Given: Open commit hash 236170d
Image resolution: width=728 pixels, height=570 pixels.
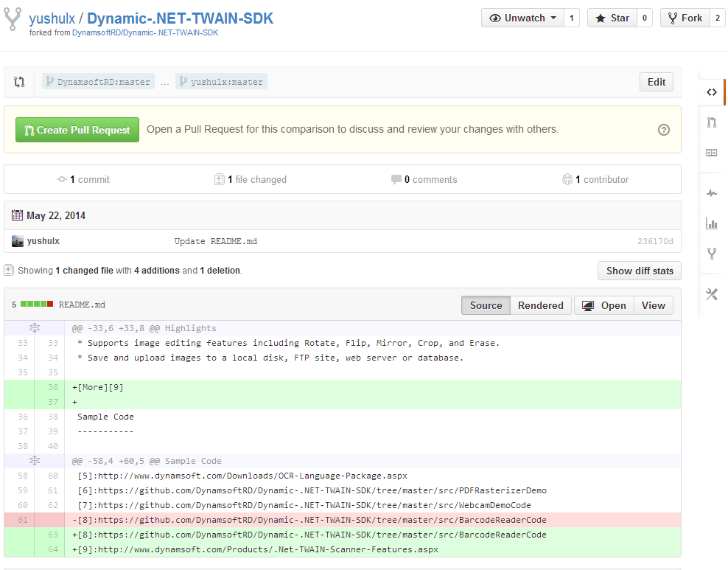Looking at the screenshot, I should tap(655, 241).
